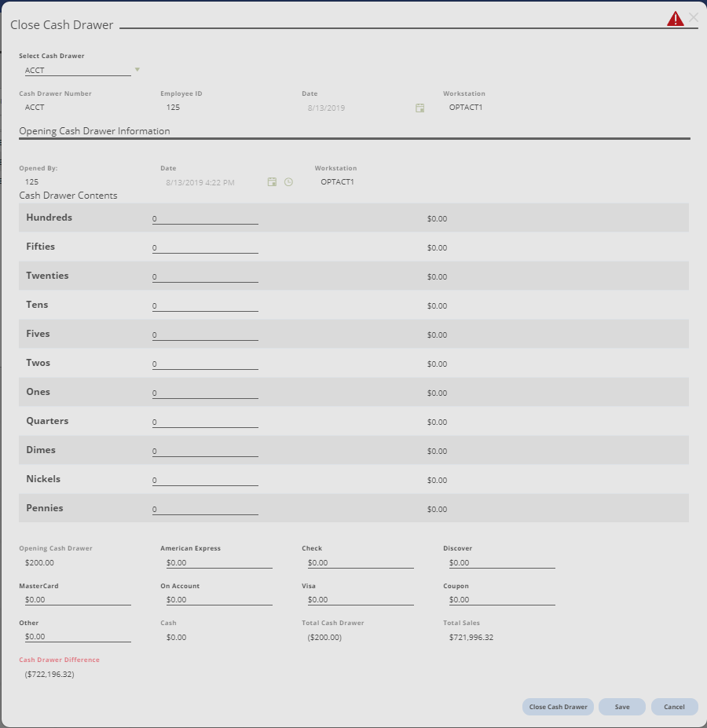Click the Visa amount field
Viewport: 707px width, 728px height.
point(361,600)
